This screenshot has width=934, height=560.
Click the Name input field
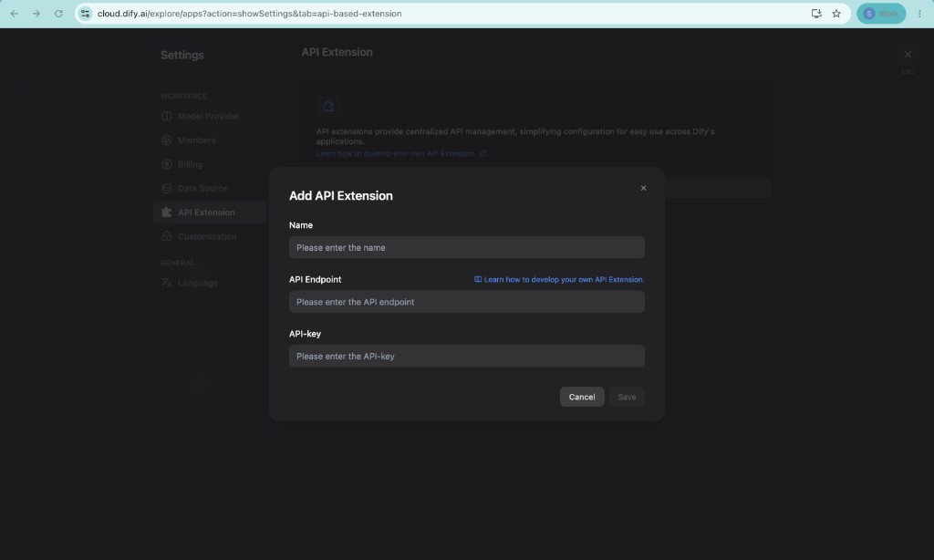pos(466,247)
